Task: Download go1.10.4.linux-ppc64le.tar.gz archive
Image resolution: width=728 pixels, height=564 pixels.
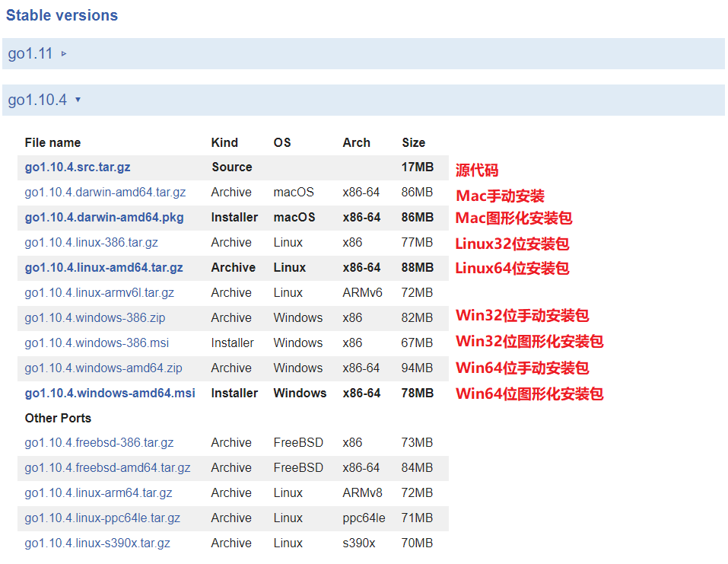Action: tap(103, 518)
